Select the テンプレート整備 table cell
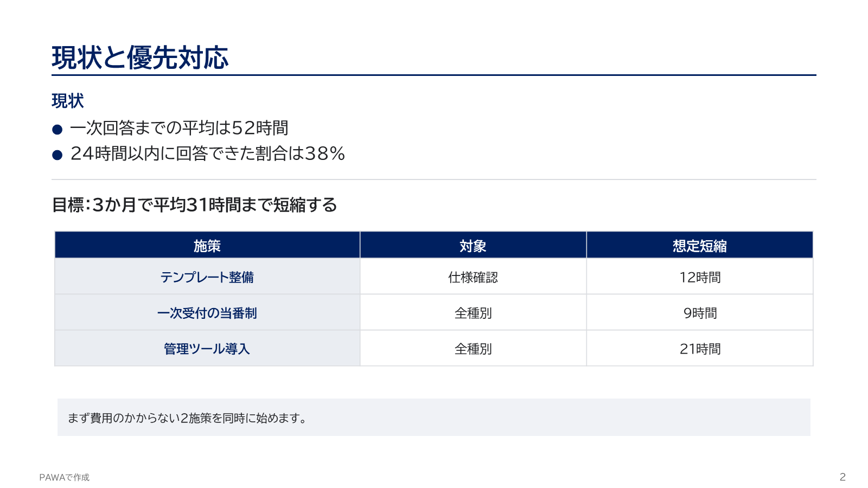The image size is (868, 488). point(207,277)
